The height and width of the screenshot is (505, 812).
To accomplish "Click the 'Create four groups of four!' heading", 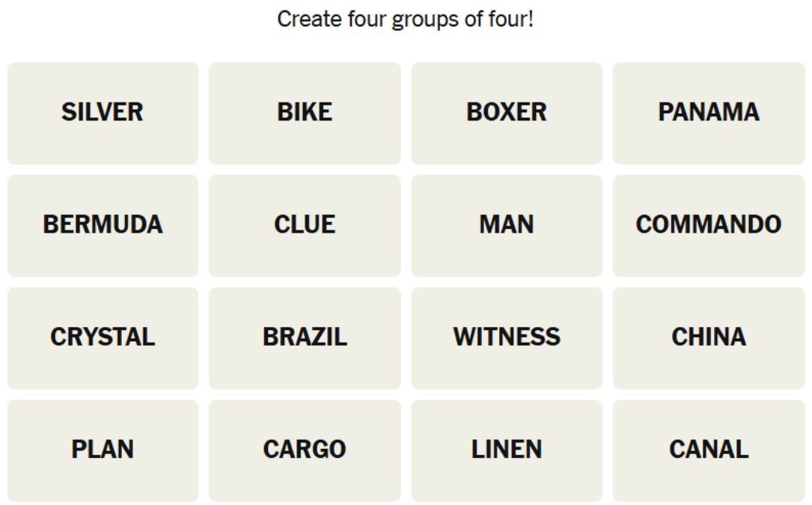I will tap(406, 19).
